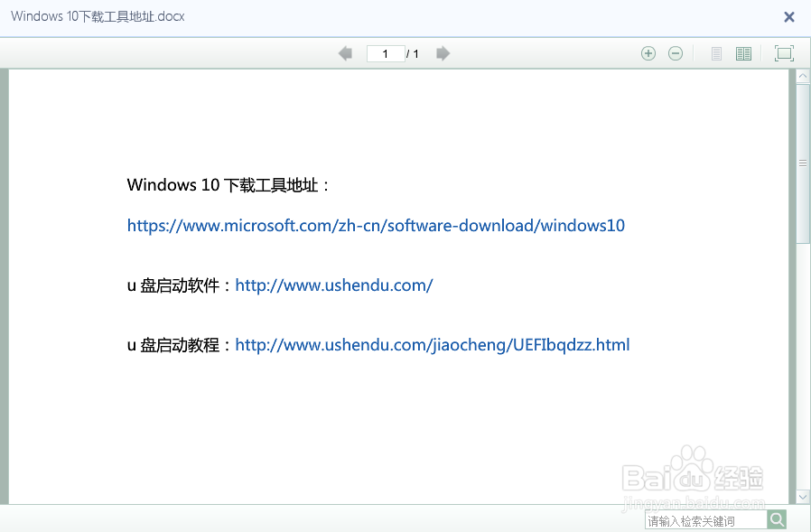
Task: Switch to single-page view
Action: (x=716, y=53)
